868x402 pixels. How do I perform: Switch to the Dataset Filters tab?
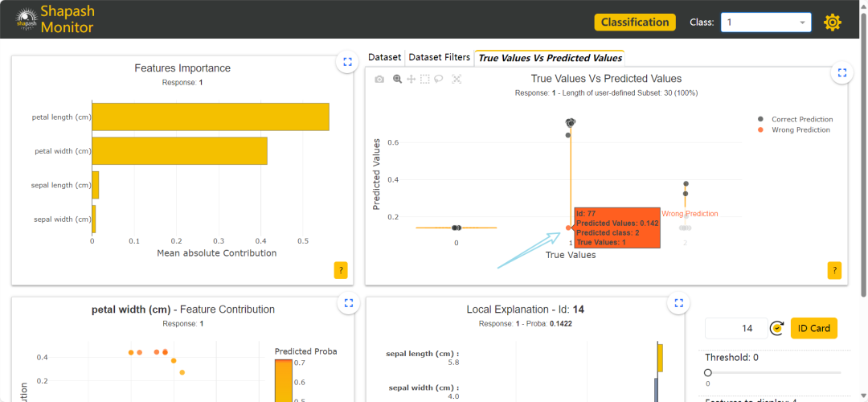[440, 57]
